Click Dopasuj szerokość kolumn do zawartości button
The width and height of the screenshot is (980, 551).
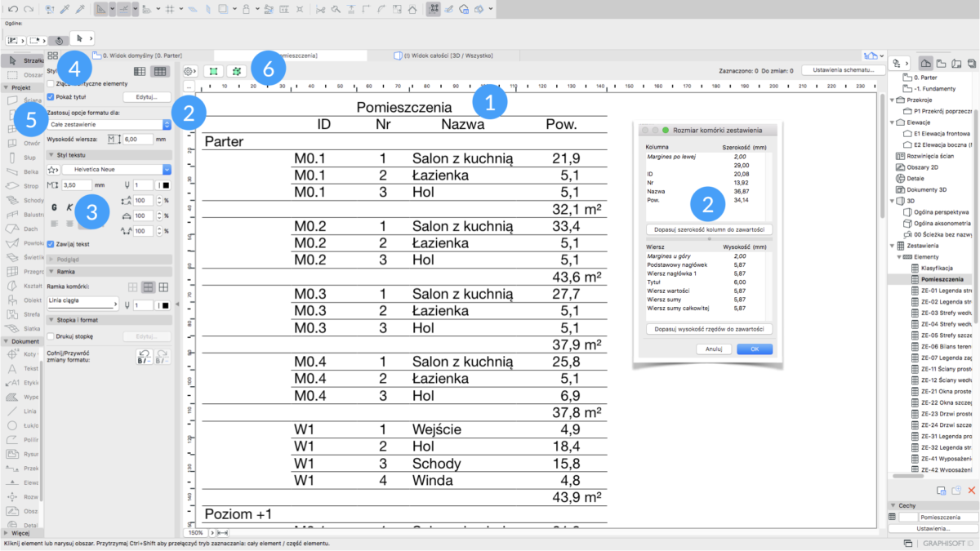click(x=708, y=229)
